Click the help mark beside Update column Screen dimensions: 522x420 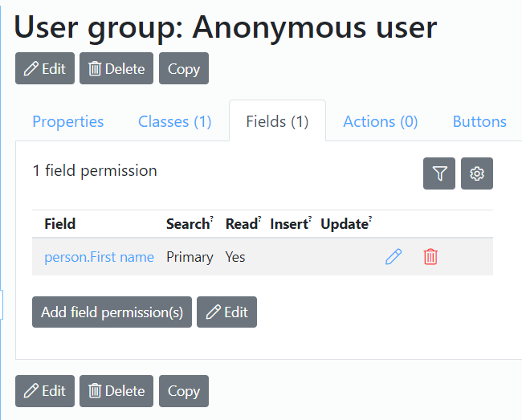click(x=370, y=218)
